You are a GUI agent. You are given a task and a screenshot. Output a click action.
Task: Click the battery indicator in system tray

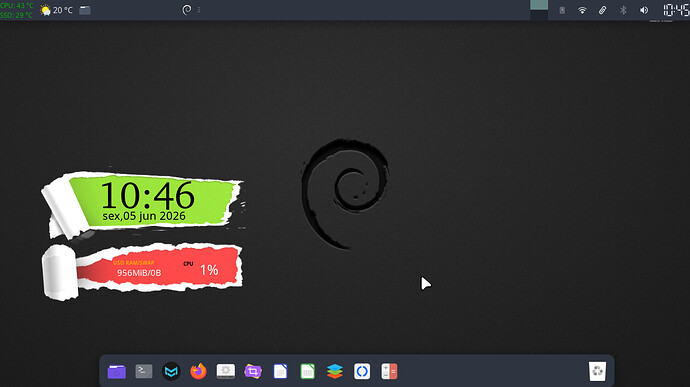(x=562, y=10)
